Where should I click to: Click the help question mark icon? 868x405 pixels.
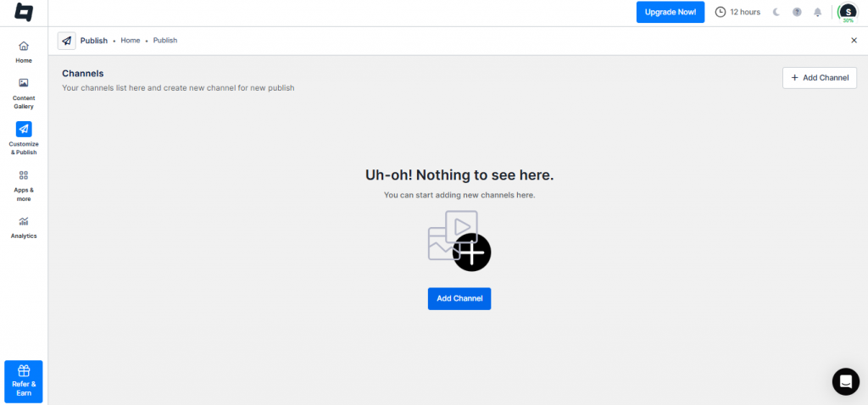[797, 13]
